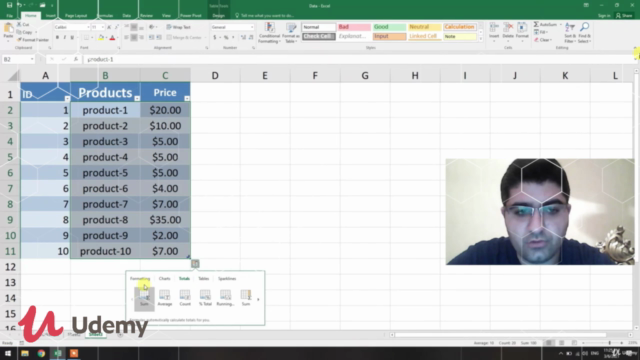Apply the Check Cell style

pos(318,36)
